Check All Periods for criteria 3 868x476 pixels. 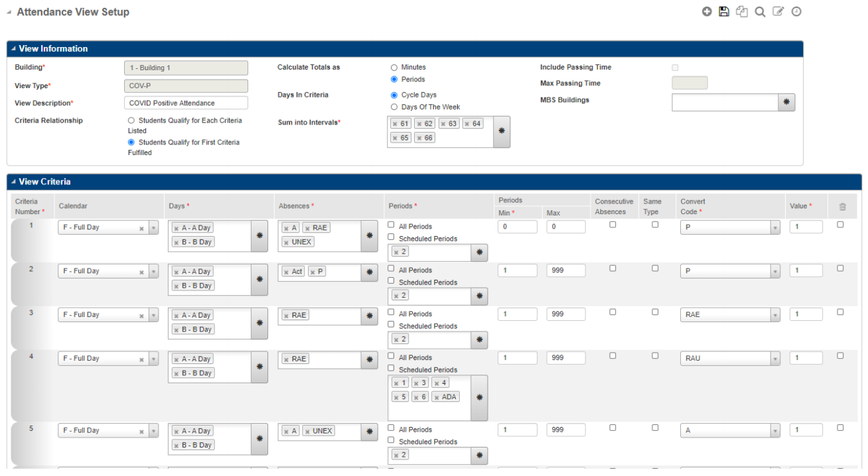tap(390, 312)
